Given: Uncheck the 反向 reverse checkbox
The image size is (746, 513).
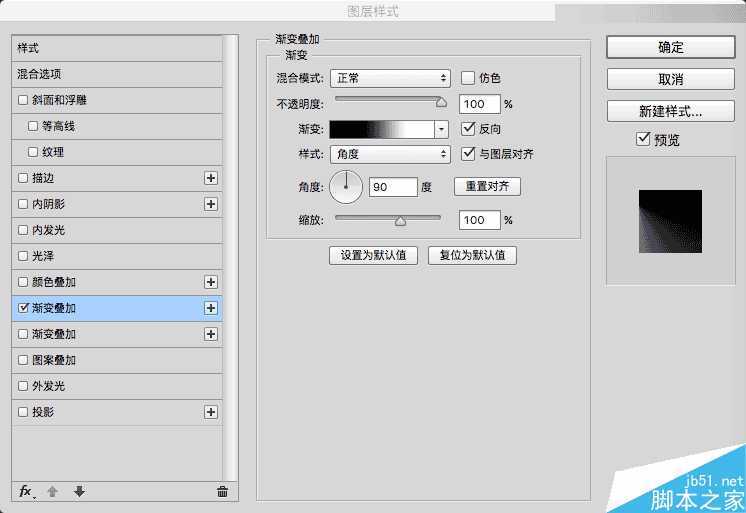Looking at the screenshot, I should pos(468,128).
